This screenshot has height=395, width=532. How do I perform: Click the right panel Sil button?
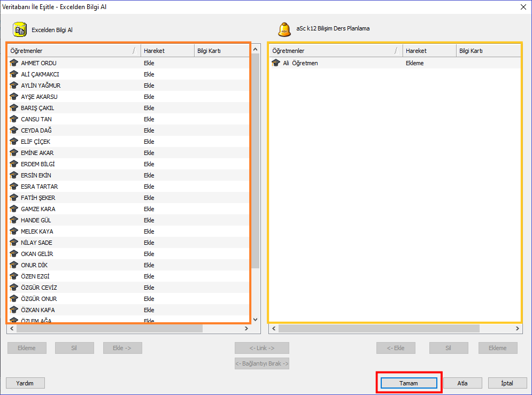[x=449, y=348]
